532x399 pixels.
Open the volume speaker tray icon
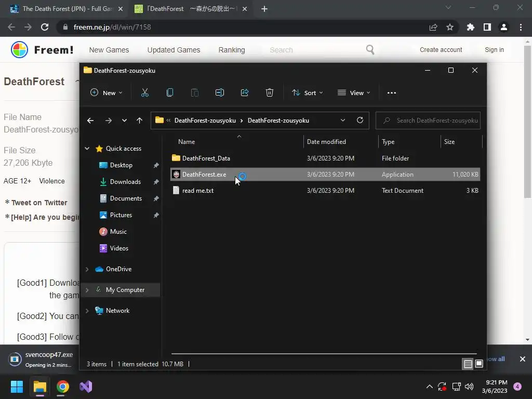(469, 387)
